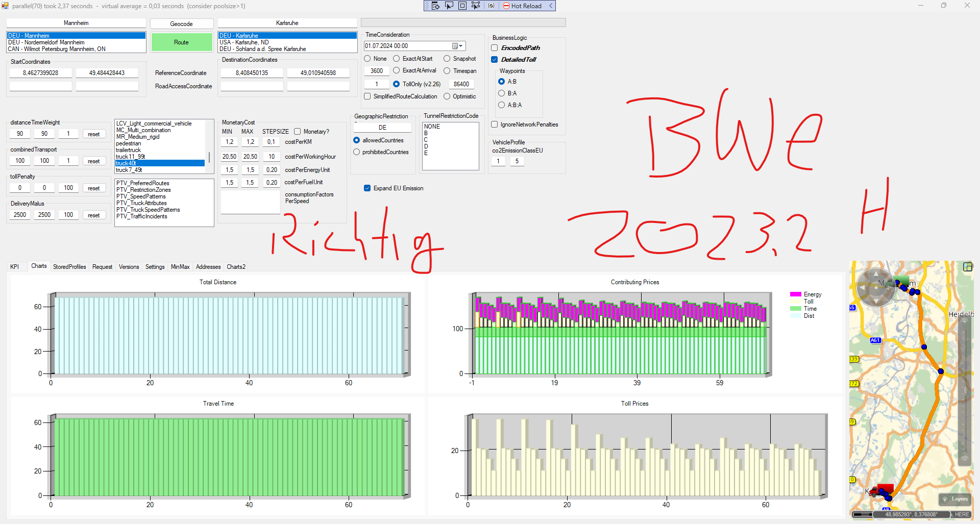The image size is (980, 524).
Task: Open the Live Visual Tree icon
Action: click(x=435, y=6)
